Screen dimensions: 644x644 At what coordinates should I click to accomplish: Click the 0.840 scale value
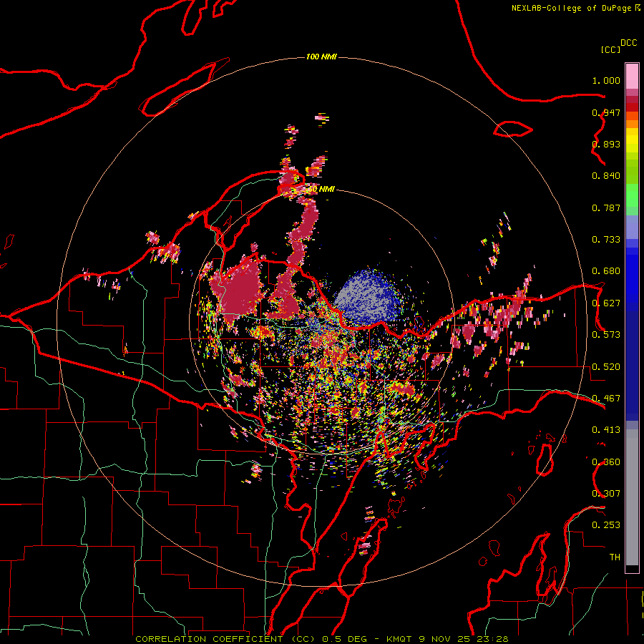pos(606,176)
